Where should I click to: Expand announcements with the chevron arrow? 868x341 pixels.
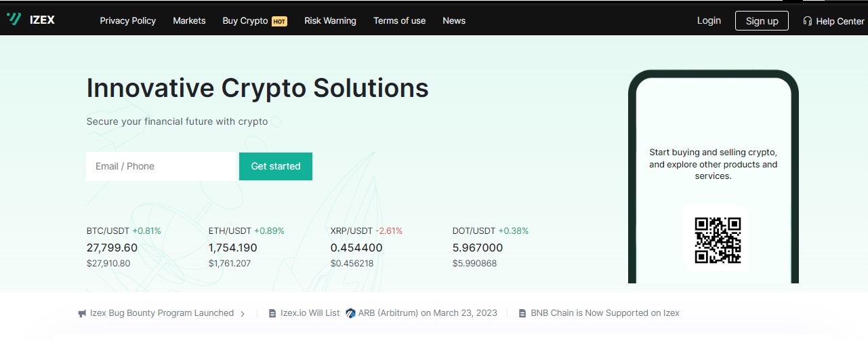243,314
